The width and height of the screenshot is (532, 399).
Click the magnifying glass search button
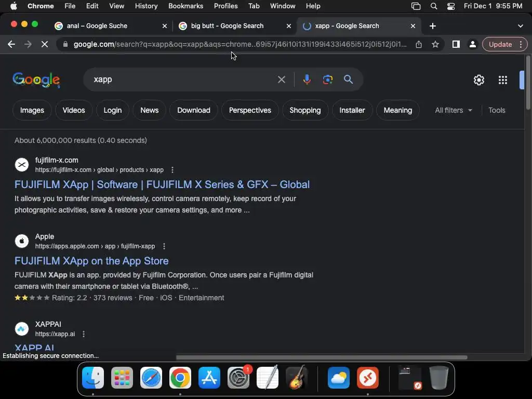pos(349,79)
